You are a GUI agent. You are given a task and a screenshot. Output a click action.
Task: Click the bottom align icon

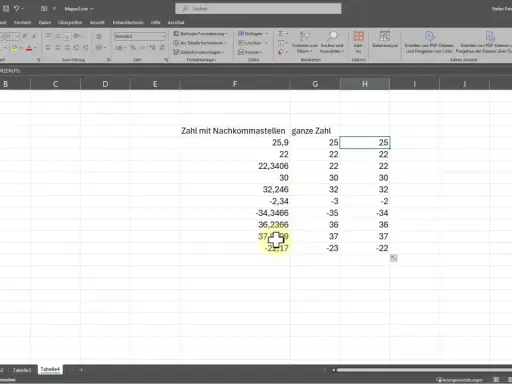point(67,36)
